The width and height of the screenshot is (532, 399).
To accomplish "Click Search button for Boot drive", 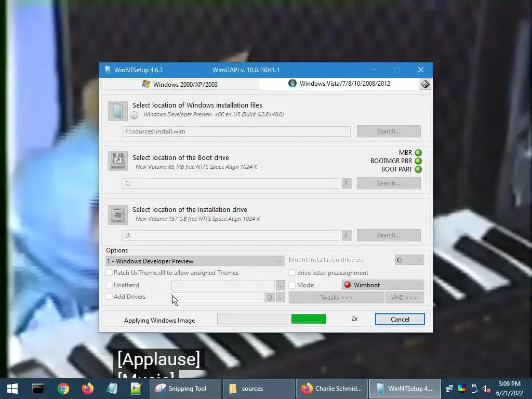I will (389, 183).
